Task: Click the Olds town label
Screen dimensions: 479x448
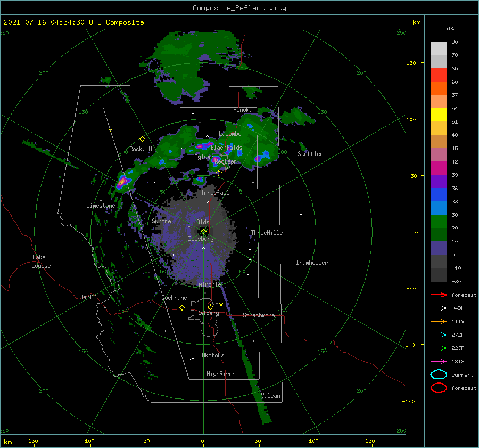Action: 203,222
